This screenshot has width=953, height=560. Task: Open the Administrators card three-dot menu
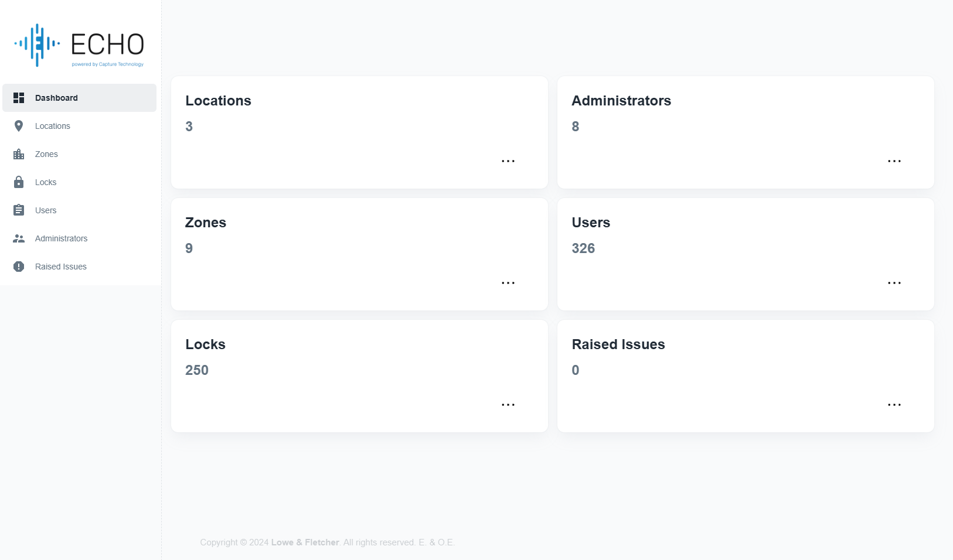pos(894,161)
